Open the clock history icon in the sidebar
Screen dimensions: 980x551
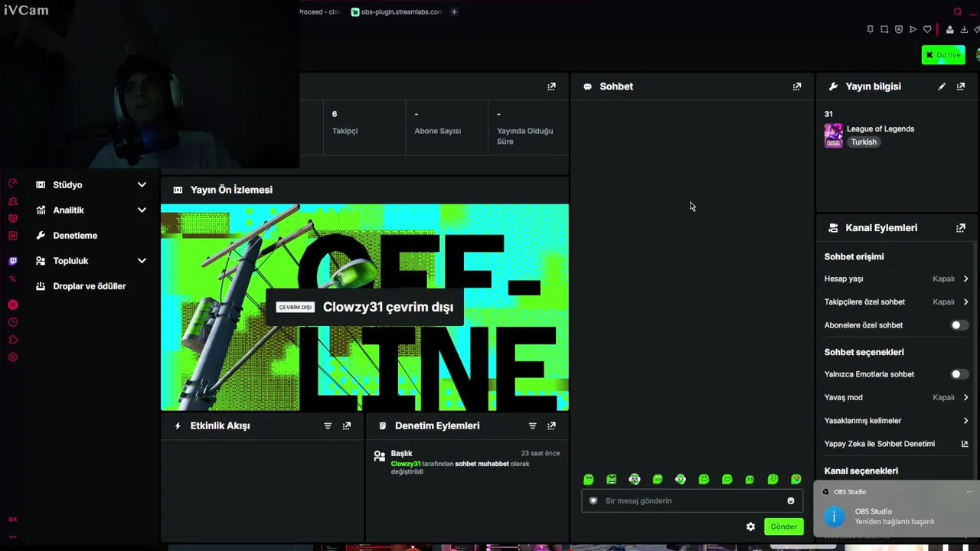click(x=13, y=322)
